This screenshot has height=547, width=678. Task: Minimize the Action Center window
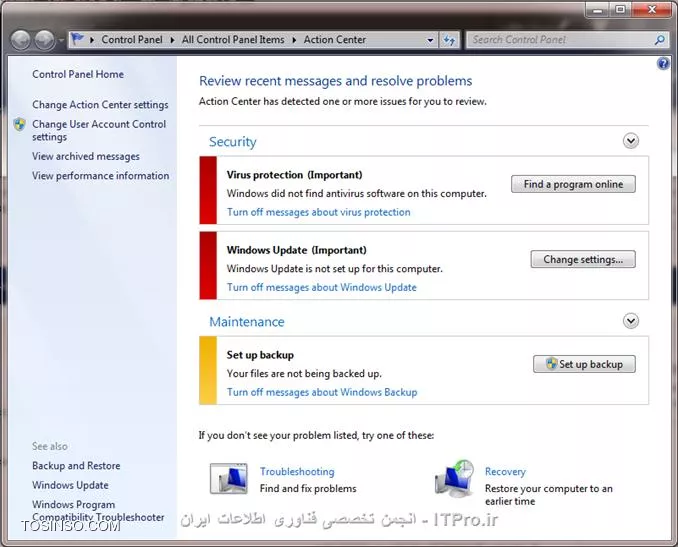coord(598,10)
